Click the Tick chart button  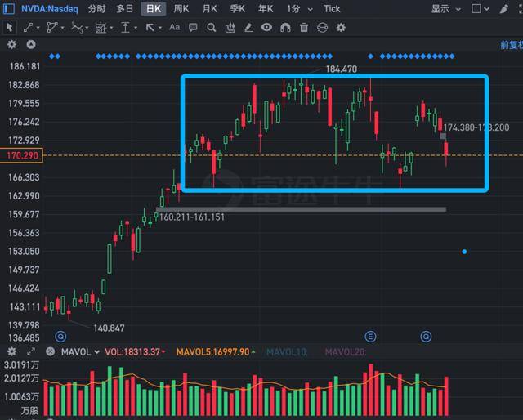point(332,8)
